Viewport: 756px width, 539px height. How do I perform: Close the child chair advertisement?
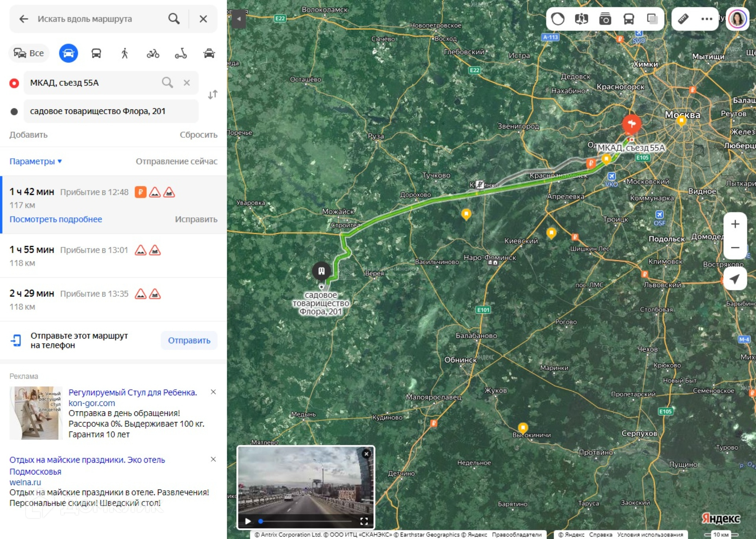coord(213,392)
